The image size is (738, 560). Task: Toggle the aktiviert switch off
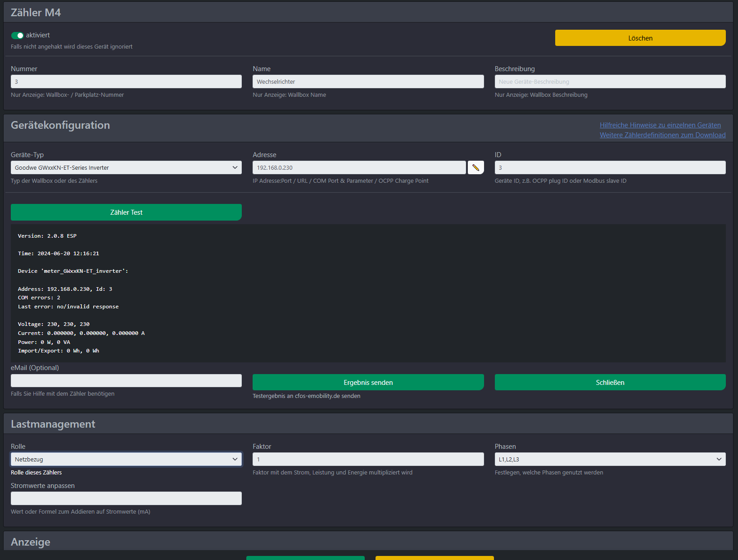pyautogui.click(x=17, y=36)
